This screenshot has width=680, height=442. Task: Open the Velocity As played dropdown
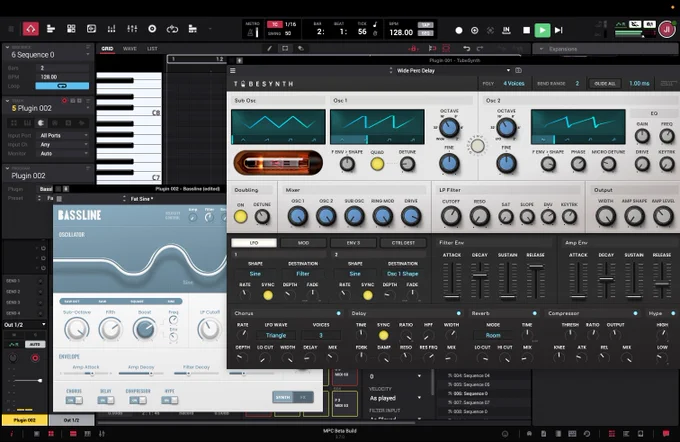pyautogui.click(x=395, y=398)
